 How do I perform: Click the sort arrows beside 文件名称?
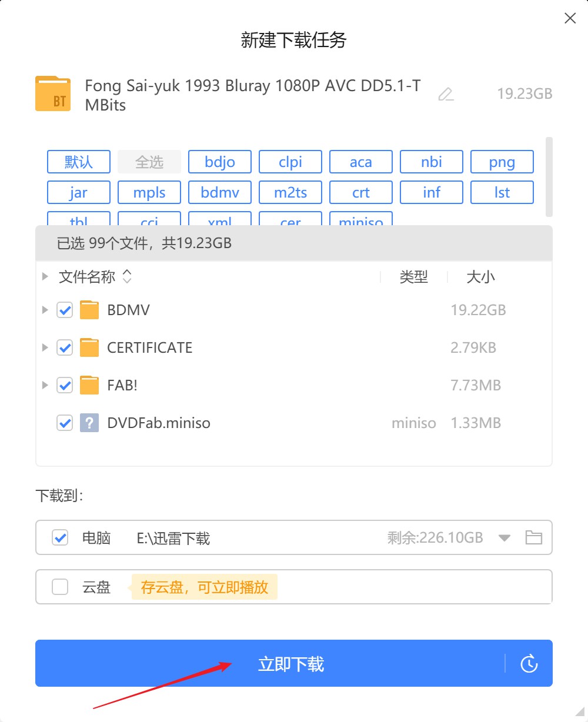tap(127, 277)
